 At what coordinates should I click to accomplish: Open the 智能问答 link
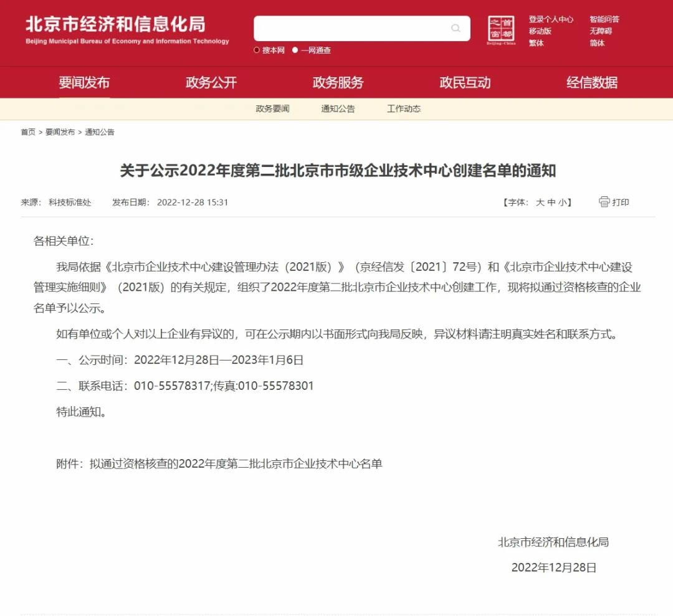(604, 19)
